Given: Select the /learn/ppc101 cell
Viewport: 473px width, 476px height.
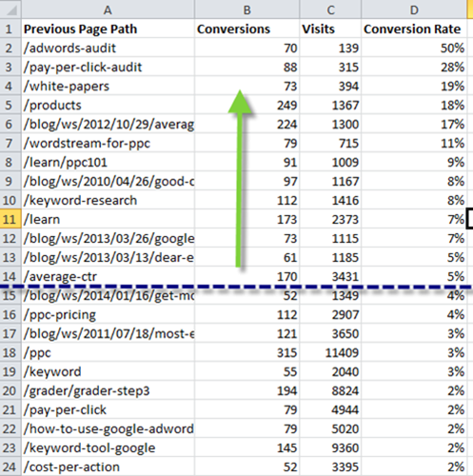Looking at the screenshot, I should click(108, 162).
